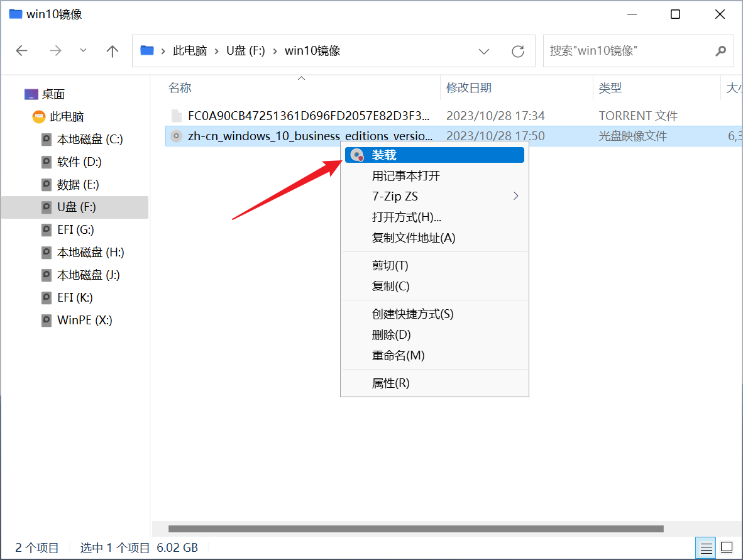Switch to large icons view layout

click(x=727, y=548)
